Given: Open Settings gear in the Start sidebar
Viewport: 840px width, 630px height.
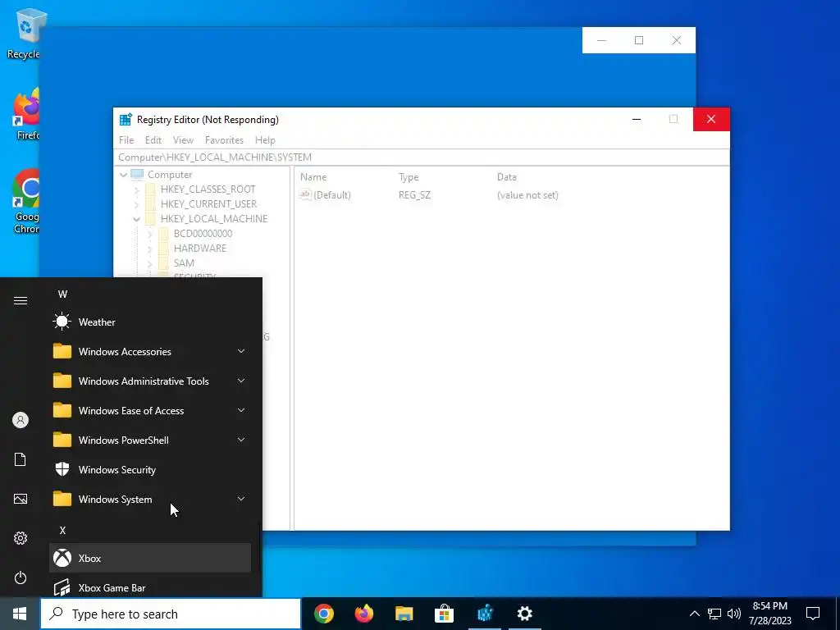Looking at the screenshot, I should point(21,538).
